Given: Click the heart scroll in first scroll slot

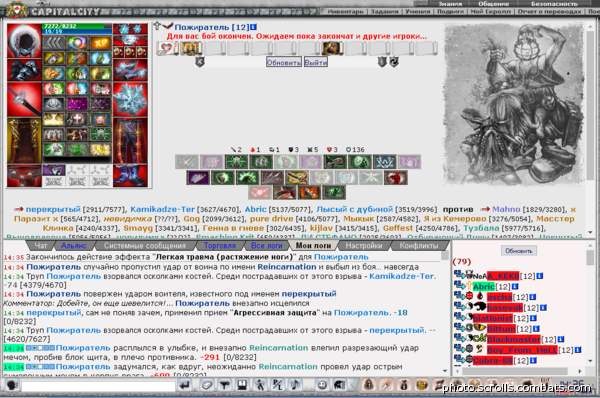Looking at the screenshot, I should pos(167,48).
